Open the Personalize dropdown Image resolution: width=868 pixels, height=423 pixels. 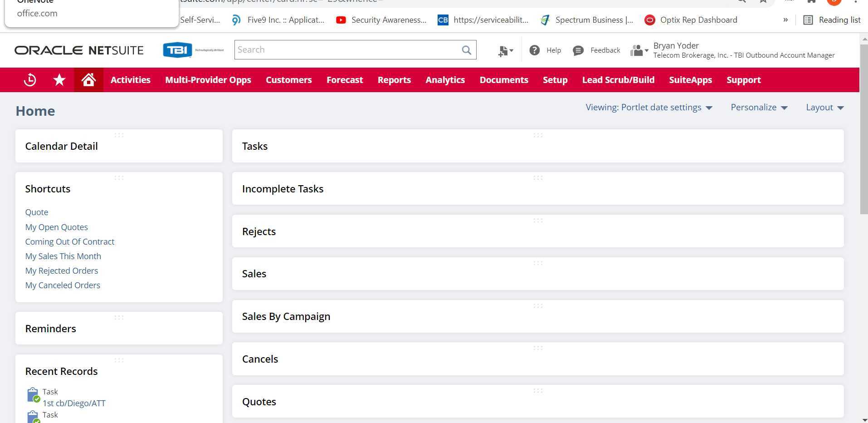(759, 107)
